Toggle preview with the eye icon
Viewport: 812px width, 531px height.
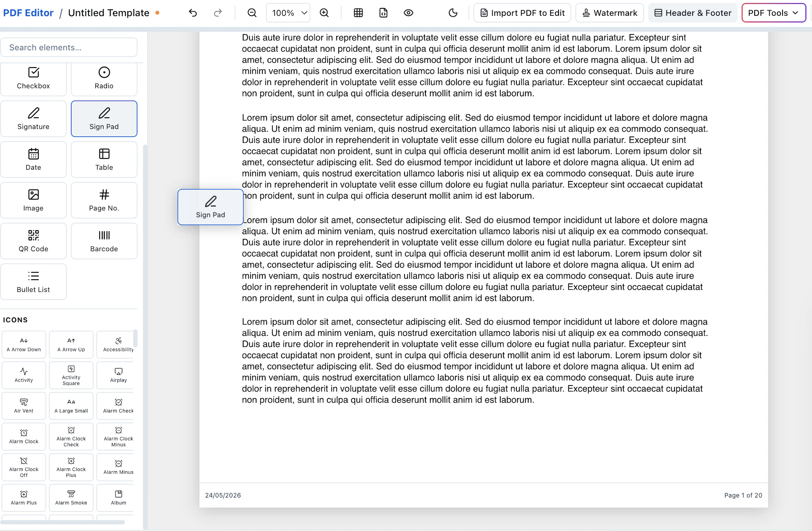[408, 13]
